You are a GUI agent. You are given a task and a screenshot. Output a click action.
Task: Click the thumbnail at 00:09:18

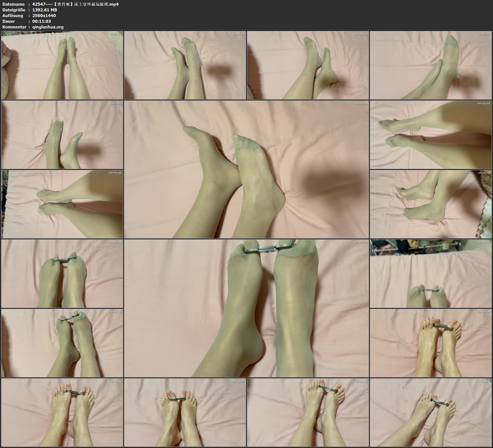[x=185, y=412]
